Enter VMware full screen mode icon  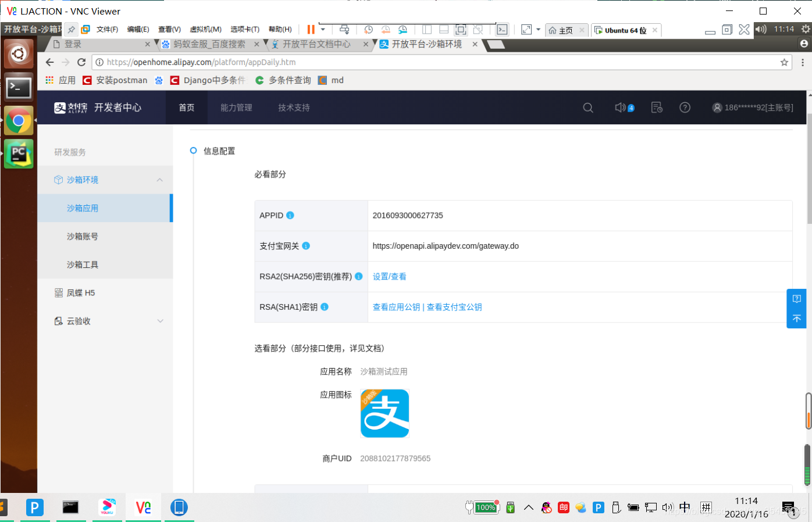(x=461, y=30)
